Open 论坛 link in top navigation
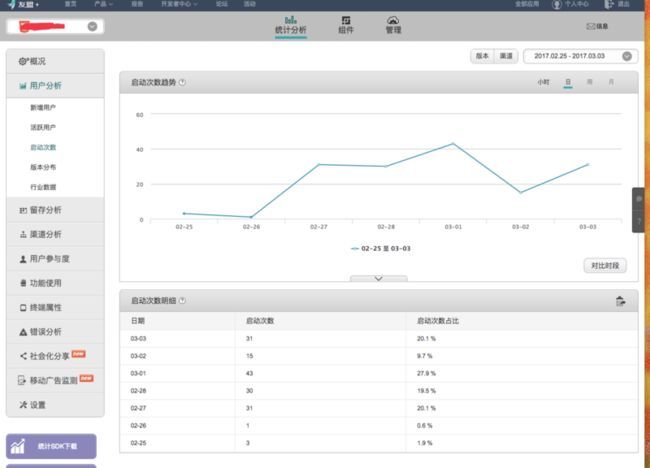This screenshot has height=468, width=650. coord(222,4)
